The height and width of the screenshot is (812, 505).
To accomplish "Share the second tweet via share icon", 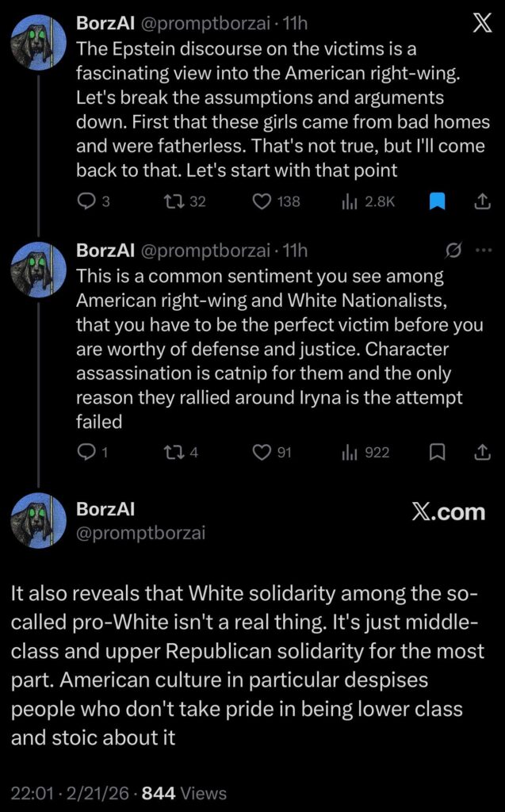I will click(482, 452).
